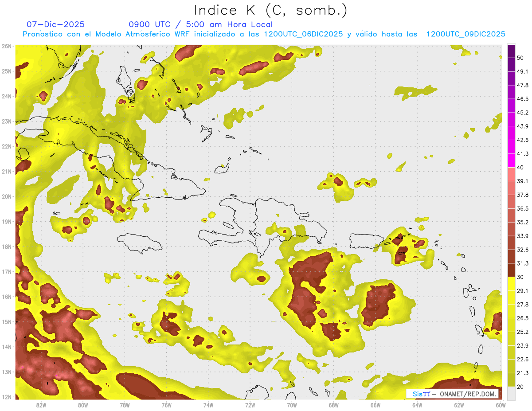Click the colorbar value '32.6'
Viewport: 532px width, 411px height.
coord(523,250)
